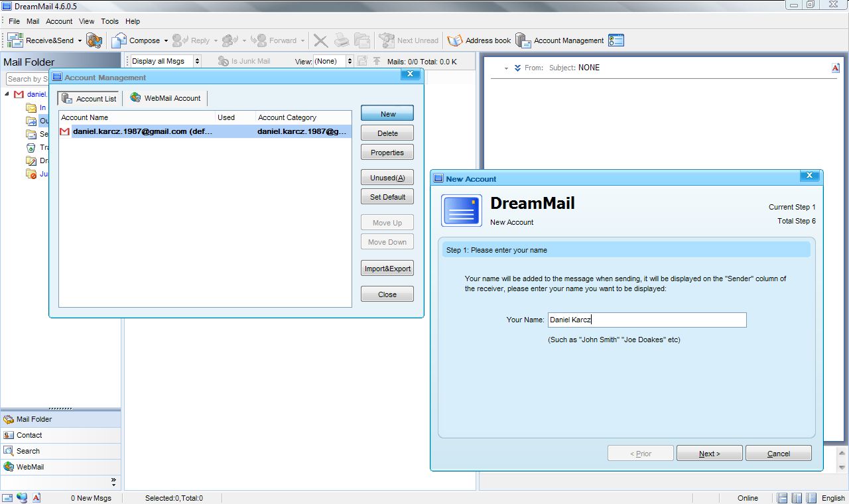Click the grid icon beside the View dropdown

click(x=362, y=61)
